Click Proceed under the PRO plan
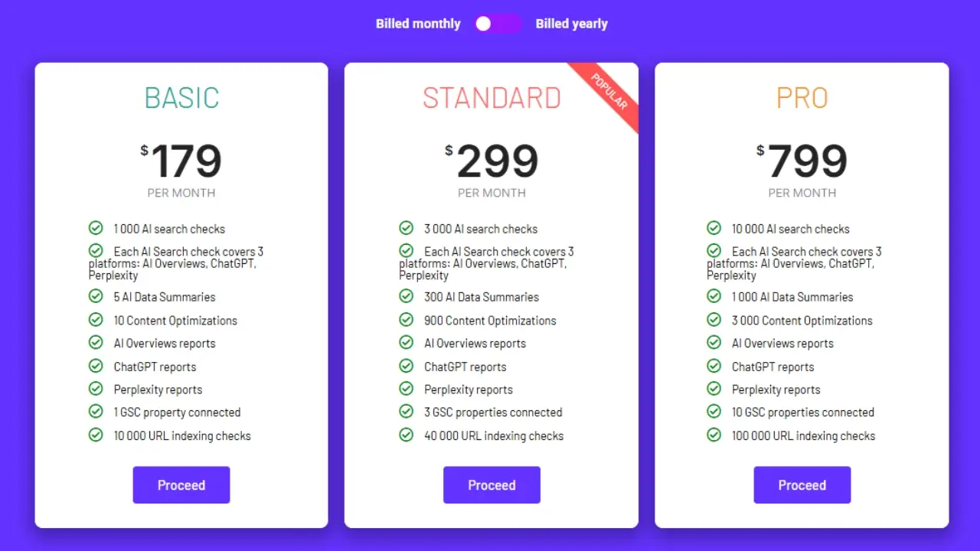The height and width of the screenshot is (551, 980). coord(802,484)
